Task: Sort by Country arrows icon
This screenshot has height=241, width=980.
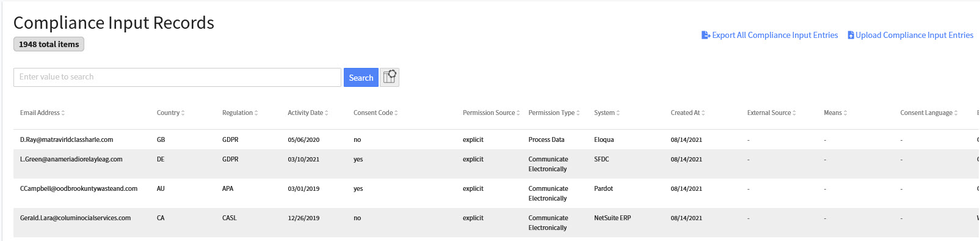Action: (x=183, y=113)
